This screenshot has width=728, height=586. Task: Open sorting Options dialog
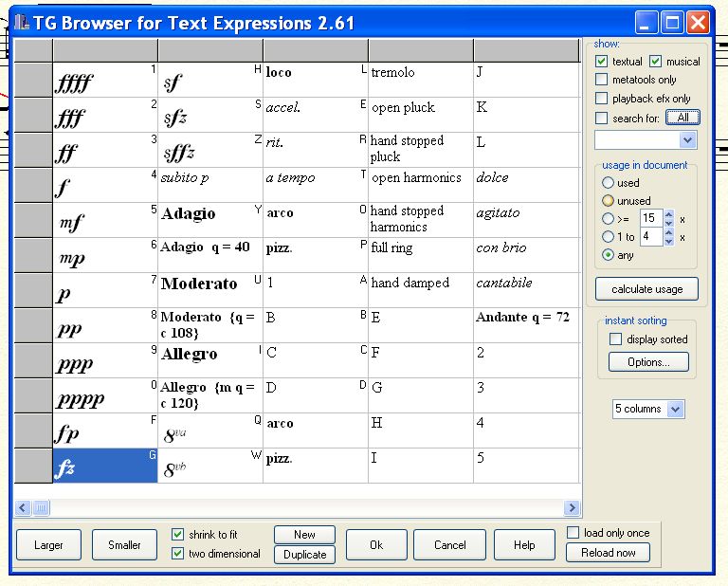pyautogui.click(x=647, y=362)
